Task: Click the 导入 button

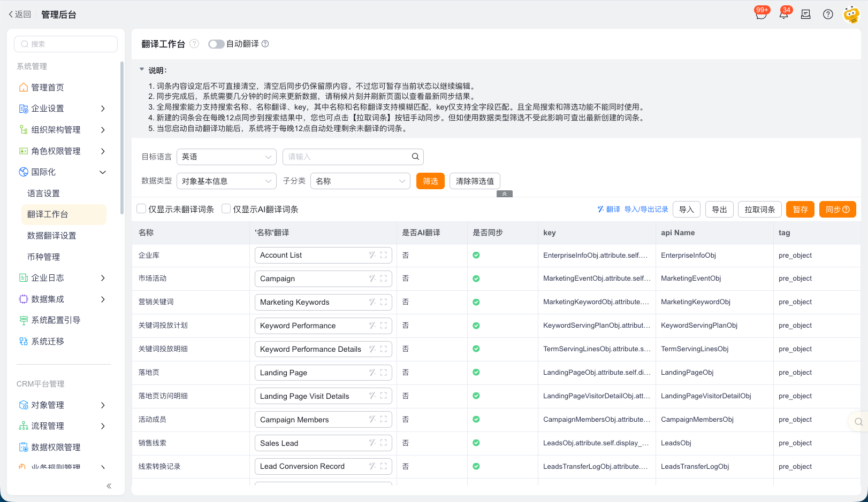Action: pyautogui.click(x=687, y=210)
